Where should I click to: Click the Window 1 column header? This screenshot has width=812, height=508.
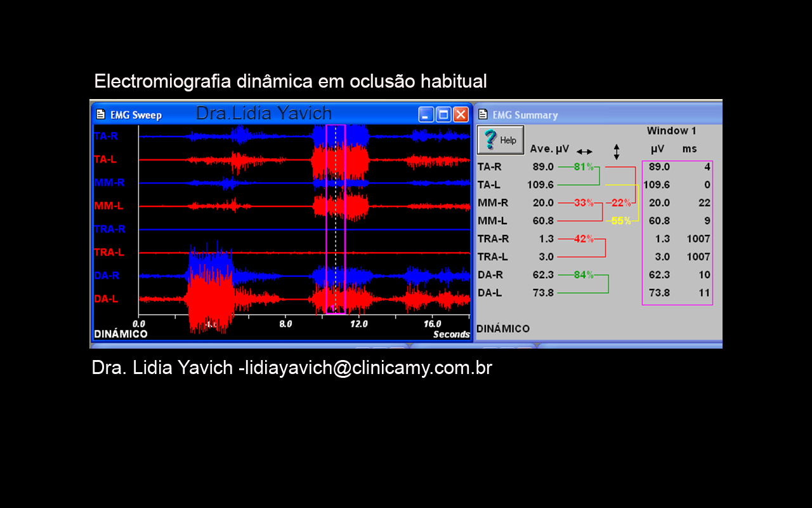click(x=671, y=131)
